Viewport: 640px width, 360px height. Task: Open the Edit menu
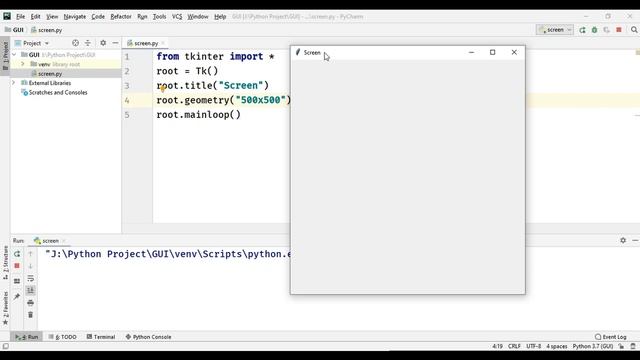pos(36,17)
